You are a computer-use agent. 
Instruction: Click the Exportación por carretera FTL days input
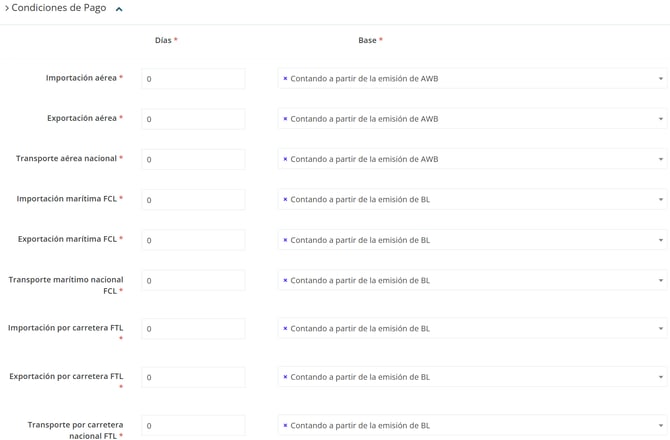(x=193, y=378)
